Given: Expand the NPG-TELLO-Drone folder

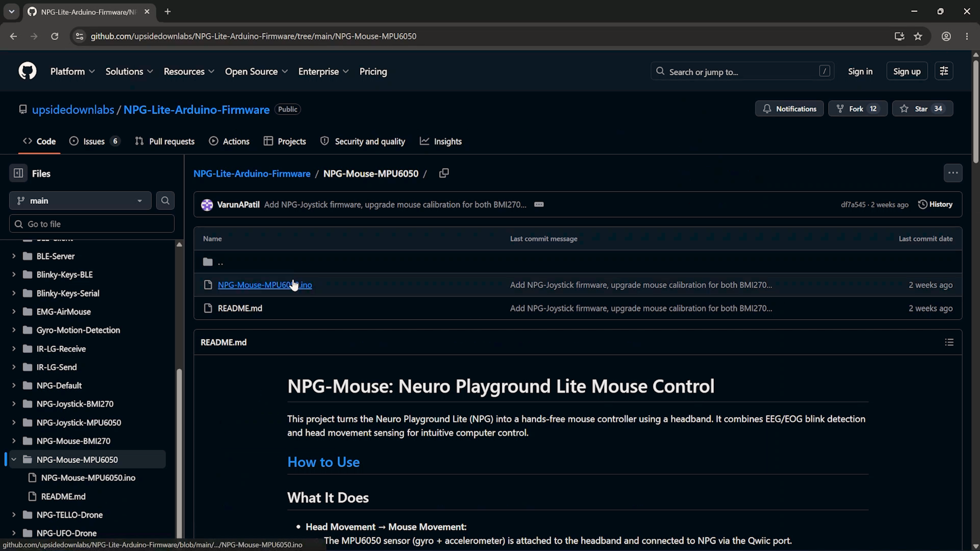Looking at the screenshot, I should pyautogui.click(x=14, y=515).
